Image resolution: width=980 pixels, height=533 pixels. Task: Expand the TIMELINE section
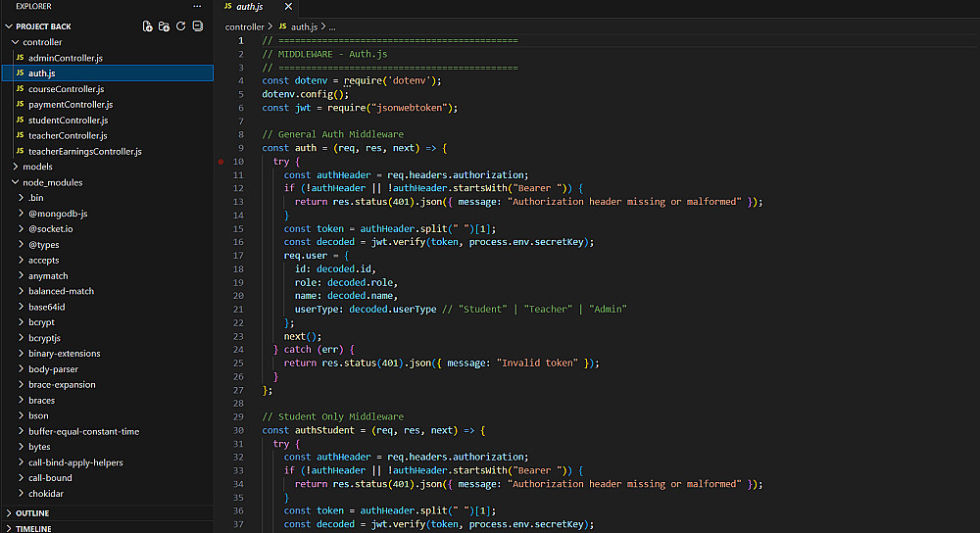(x=33, y=528)
